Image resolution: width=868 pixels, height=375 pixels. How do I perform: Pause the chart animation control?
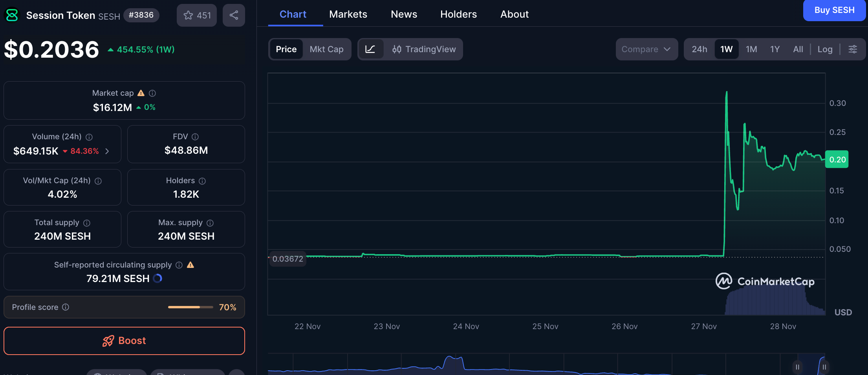(797, 367)
